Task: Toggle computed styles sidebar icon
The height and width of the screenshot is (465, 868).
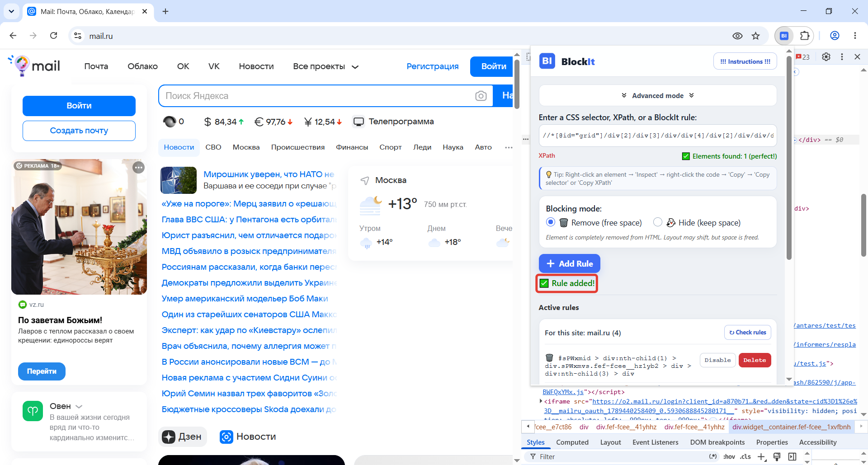Action: (792, 457)
